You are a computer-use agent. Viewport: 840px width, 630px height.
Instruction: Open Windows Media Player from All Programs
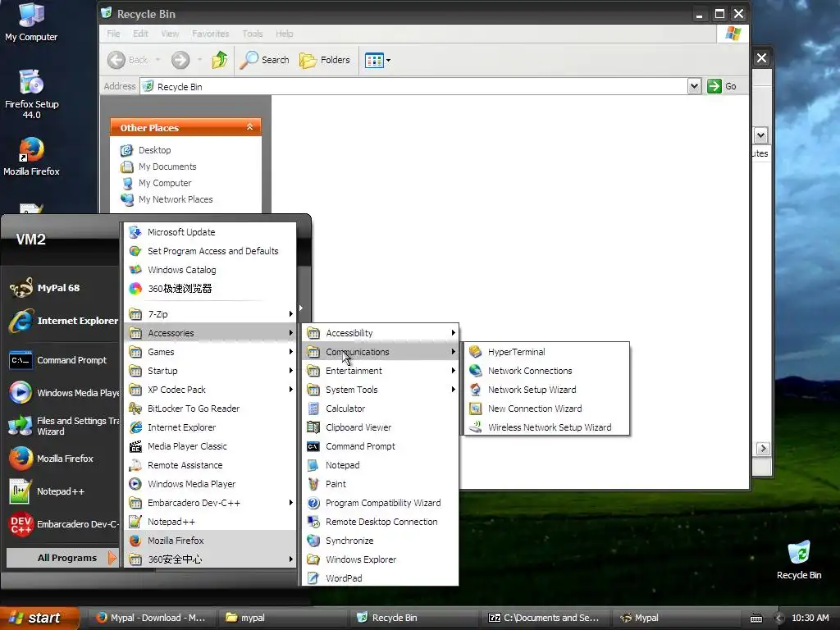(x=210, y=484)
